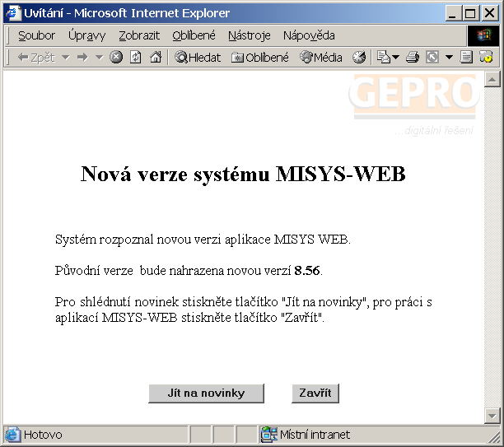
Task: Click the Print icon
Action: tap(413, 58)
